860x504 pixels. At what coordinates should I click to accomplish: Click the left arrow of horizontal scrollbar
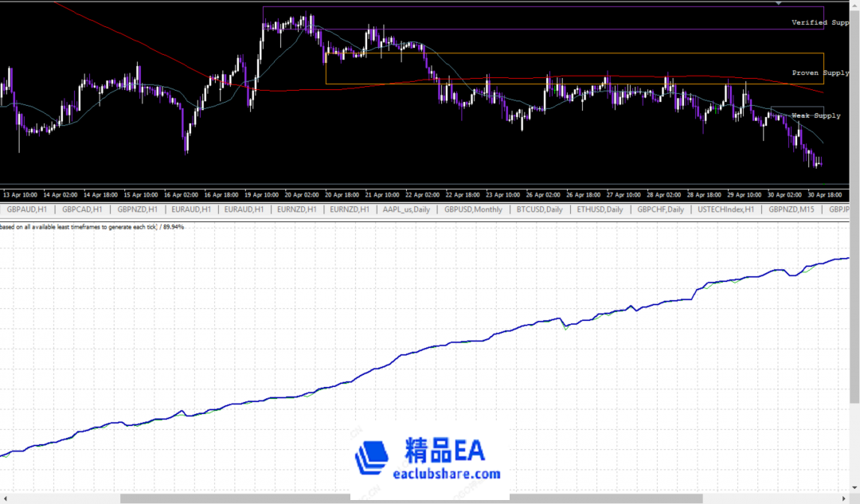tap(5, 498)
